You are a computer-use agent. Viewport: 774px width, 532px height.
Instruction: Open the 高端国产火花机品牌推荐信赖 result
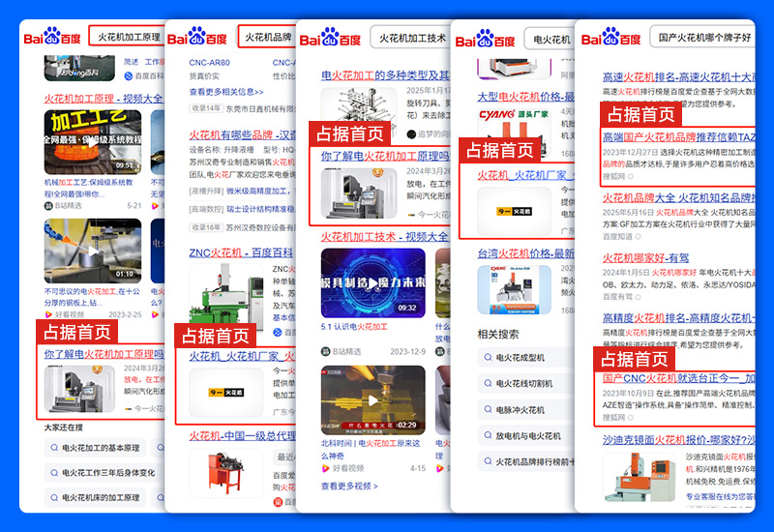click(x=679, y=136)
